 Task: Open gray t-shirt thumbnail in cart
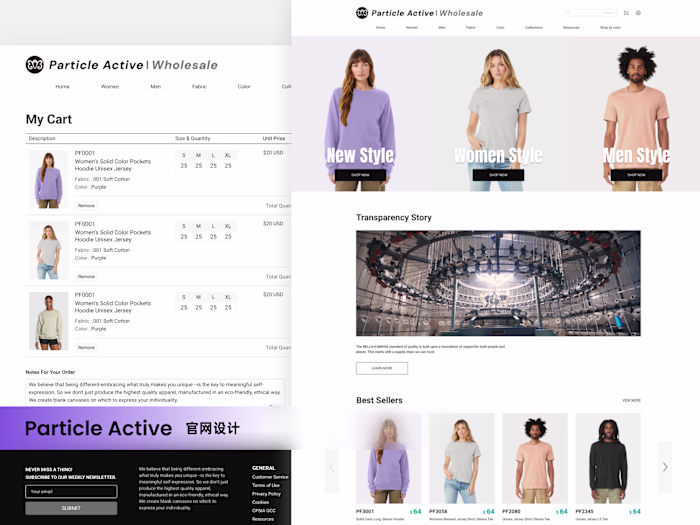pyautogui.click(x=48, y=250)
